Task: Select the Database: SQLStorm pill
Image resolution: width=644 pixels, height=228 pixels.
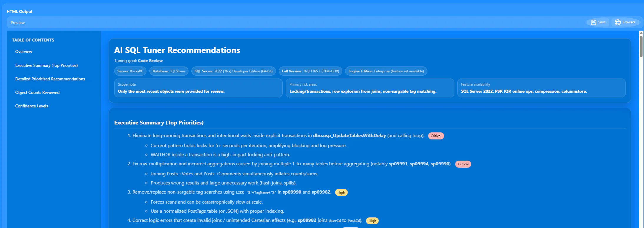Action: click(x=169, y=71)
